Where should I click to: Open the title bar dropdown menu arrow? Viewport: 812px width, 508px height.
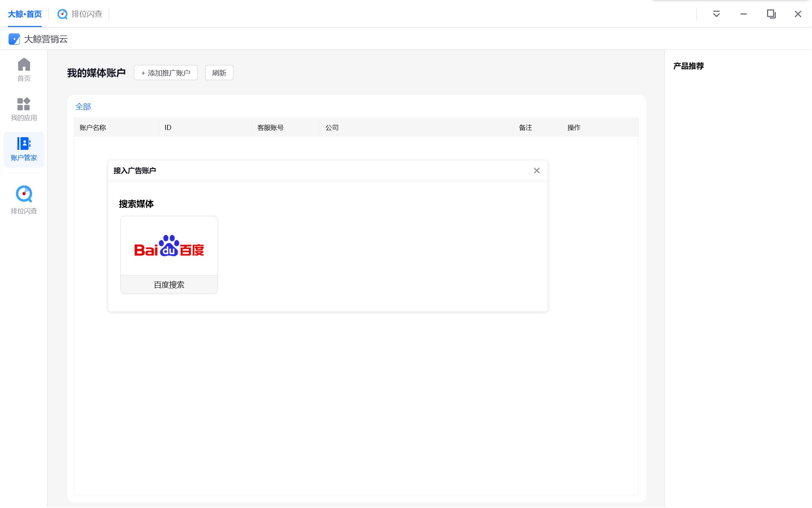pos(716,14)
